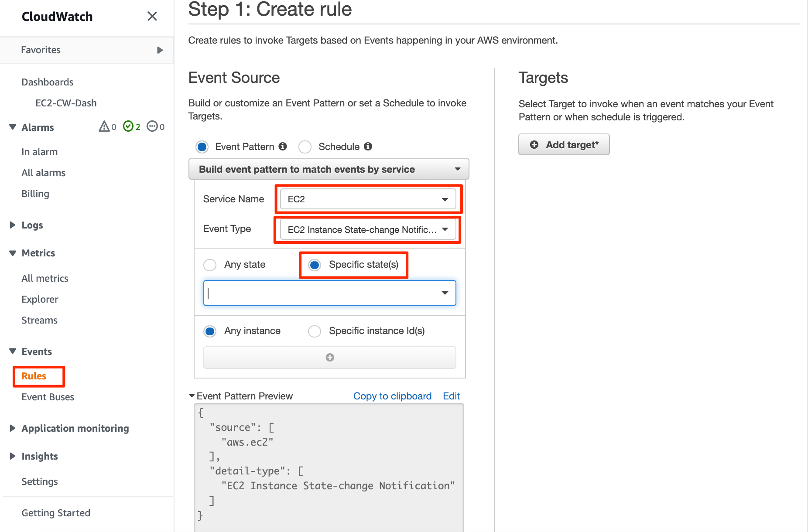Screen dimensions: 808x532
Task: Collapse the Events section
Action: click(x=13, y=351)
